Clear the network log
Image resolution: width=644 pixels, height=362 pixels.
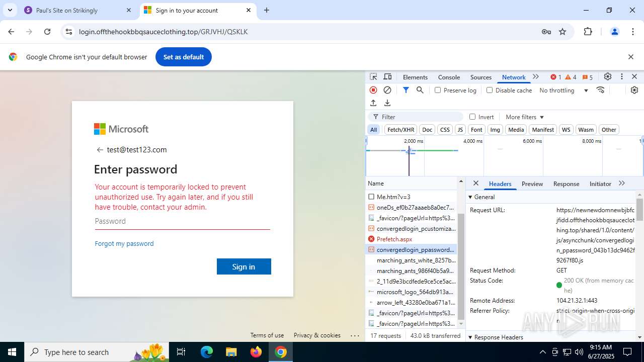(x=387, y=90)
